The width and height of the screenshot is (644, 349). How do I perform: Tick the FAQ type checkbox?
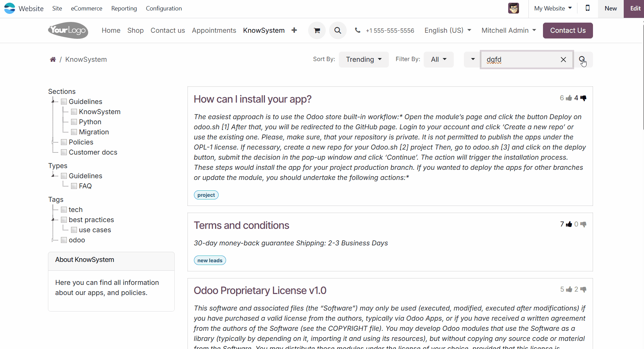pyautogui.click(x=74, y=186)
